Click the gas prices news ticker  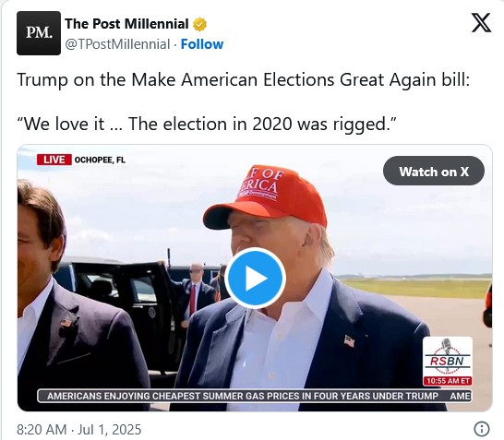coord(255,396)
